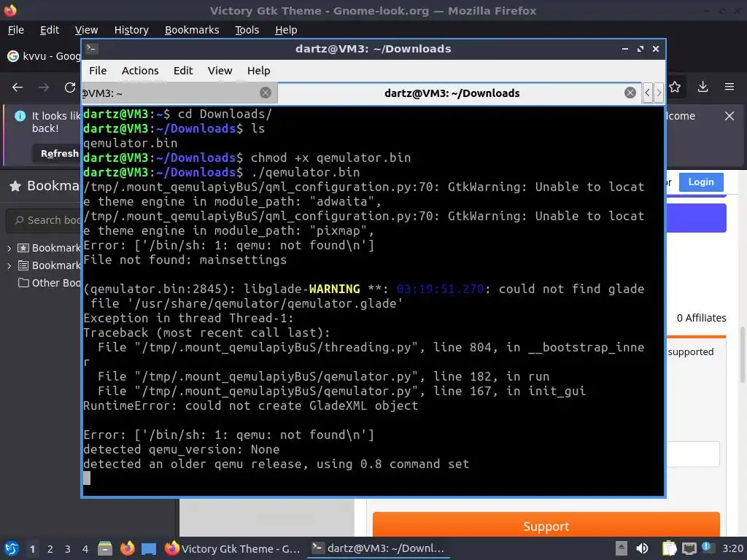Viewport: 747px width, 560px height.
Task: Open the volume control tray icon
Action: (642, 548)
